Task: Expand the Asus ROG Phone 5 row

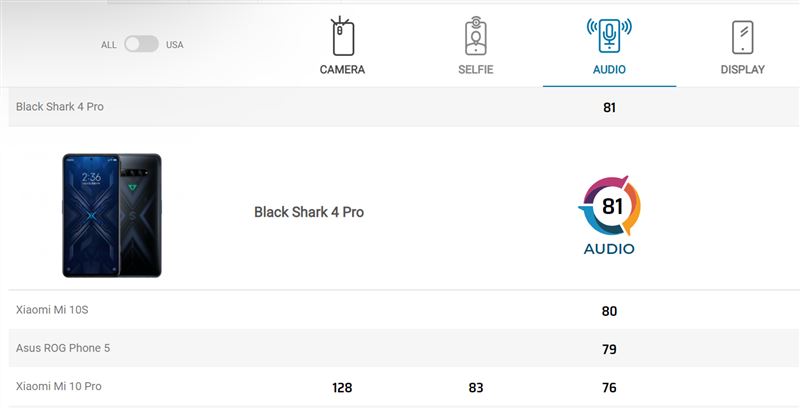Action: click(404, 348)
